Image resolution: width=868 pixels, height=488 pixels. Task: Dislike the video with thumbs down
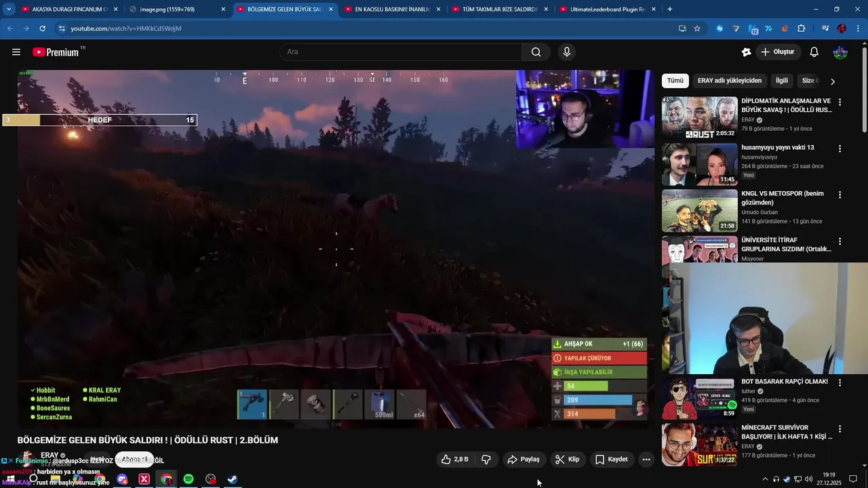point(486,460)
